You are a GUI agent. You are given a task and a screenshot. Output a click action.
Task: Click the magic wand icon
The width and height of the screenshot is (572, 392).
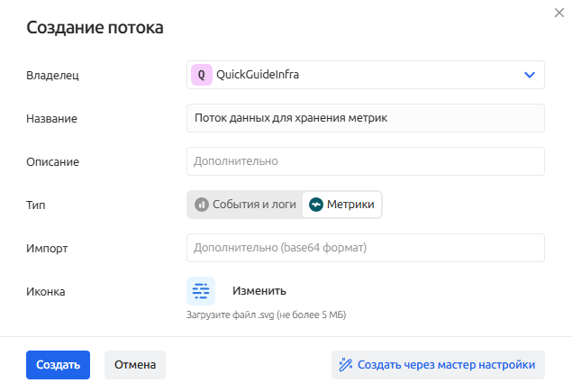click(345, 365)
